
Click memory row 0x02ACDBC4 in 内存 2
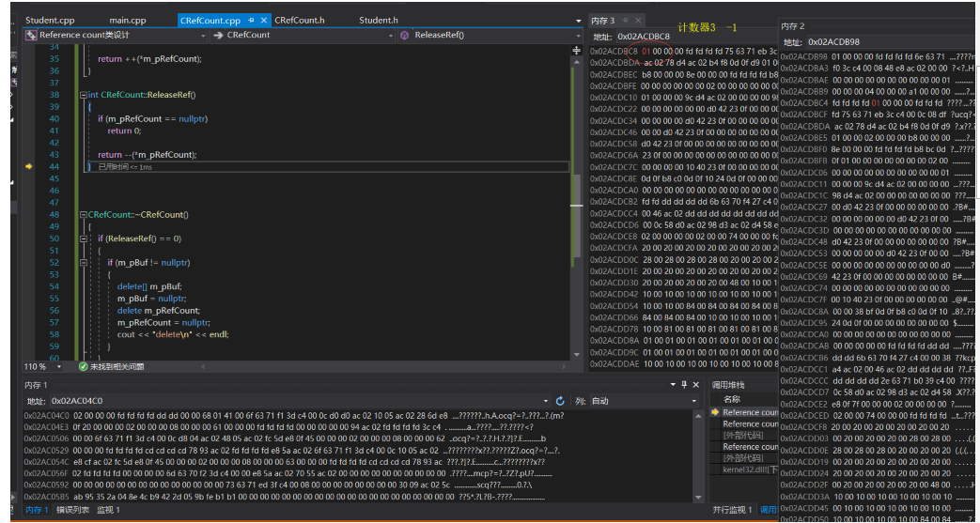[878, 102]
